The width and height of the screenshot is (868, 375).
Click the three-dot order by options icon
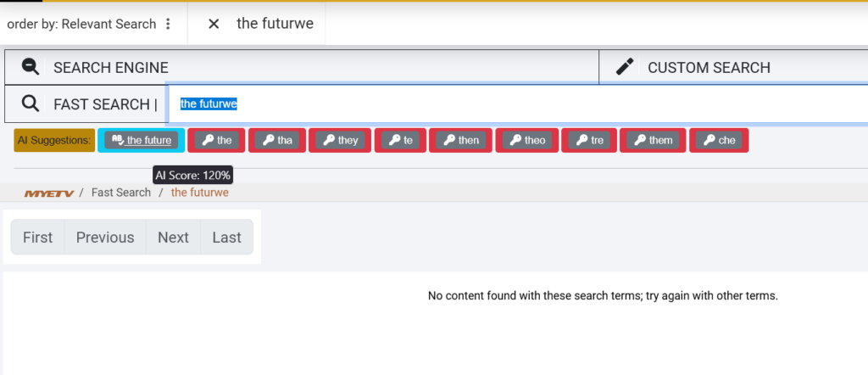[168, 24]
